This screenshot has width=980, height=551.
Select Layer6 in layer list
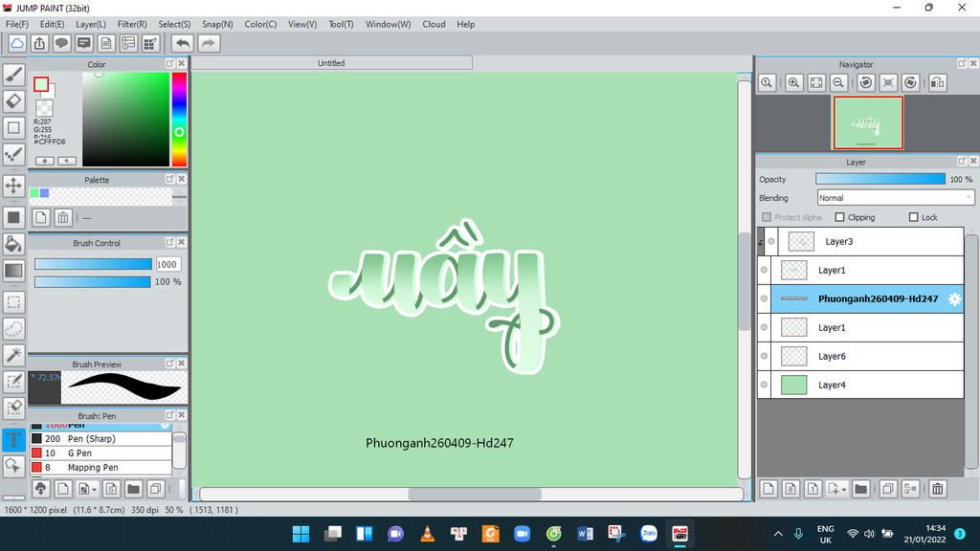pos(867,356)
